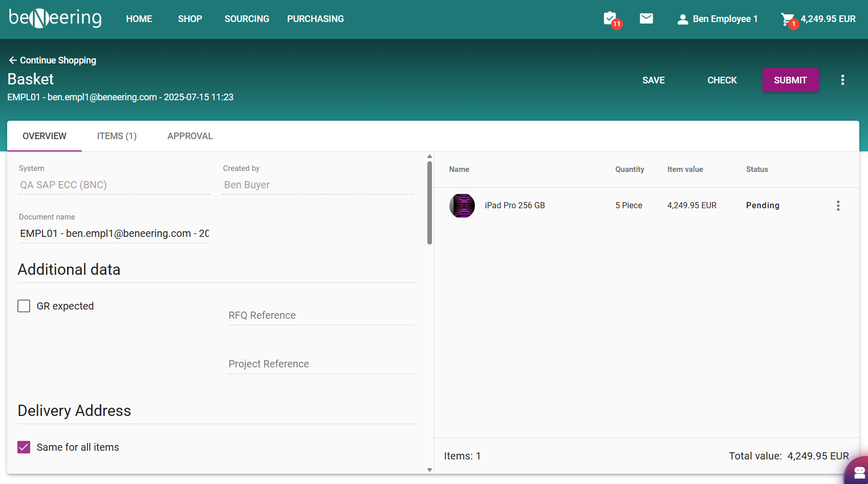Open the SOURCING menu

[x=247, y=19]
